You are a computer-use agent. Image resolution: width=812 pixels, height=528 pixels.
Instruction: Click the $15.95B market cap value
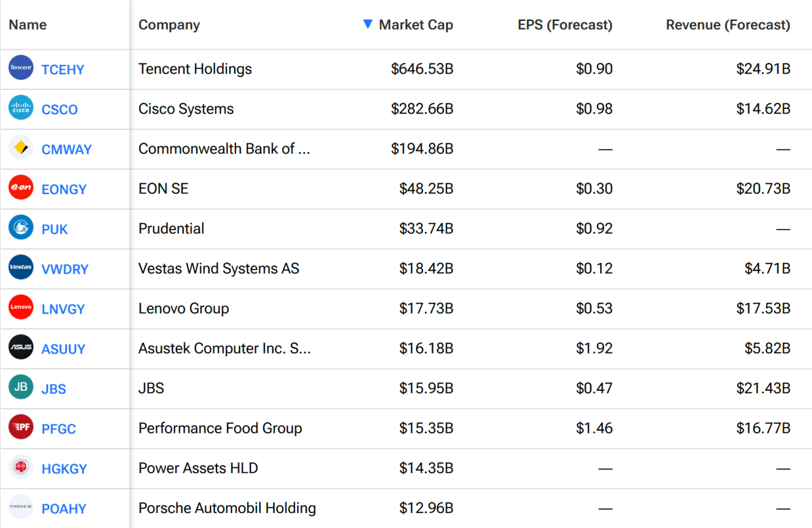click(x=426, y=388)
